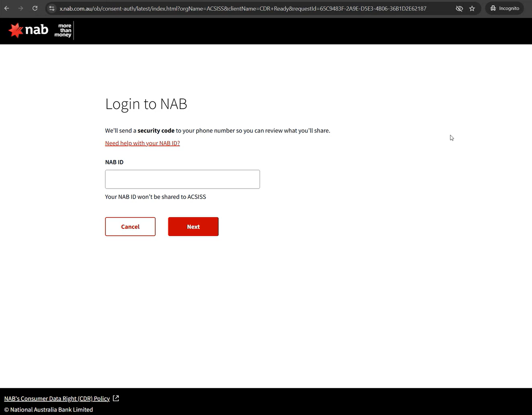Reload the NAB login page

coord(35,8)
